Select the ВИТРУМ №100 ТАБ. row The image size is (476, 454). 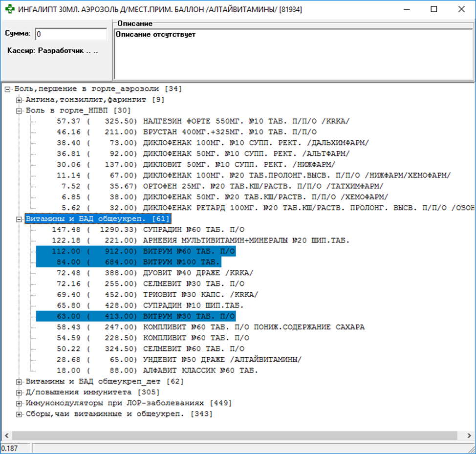[x=129, y=262]
